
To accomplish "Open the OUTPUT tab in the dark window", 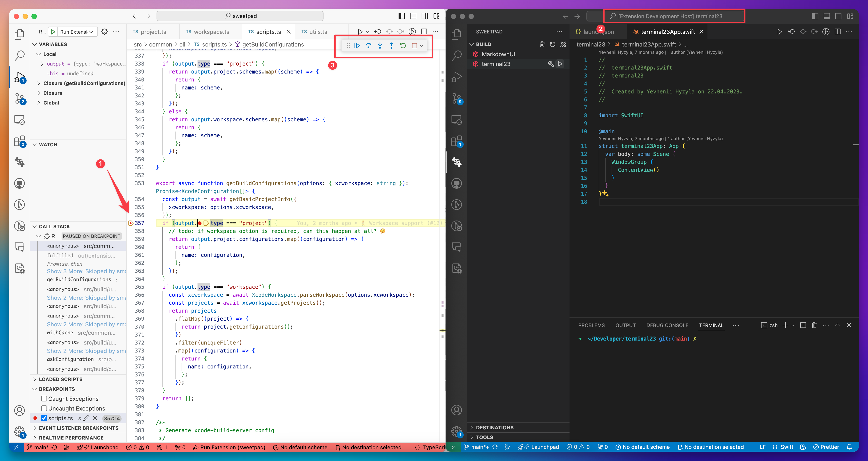I will click(625, 325).
